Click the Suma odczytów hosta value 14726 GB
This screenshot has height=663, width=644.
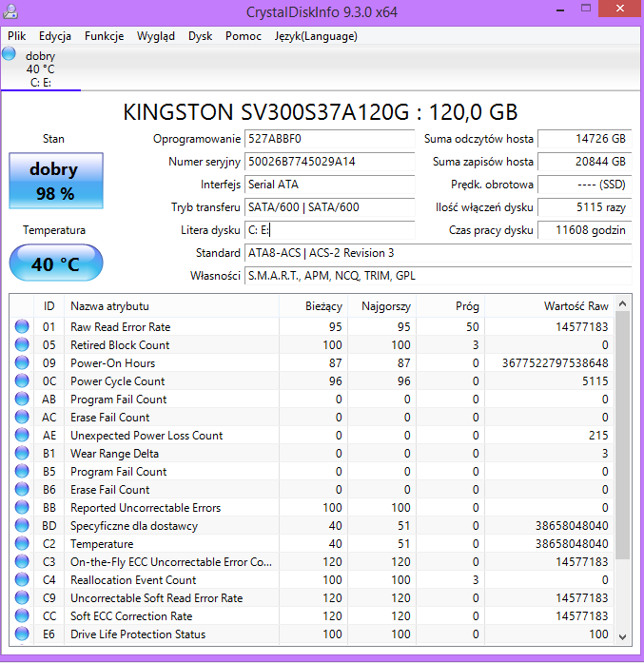point(584,139)
